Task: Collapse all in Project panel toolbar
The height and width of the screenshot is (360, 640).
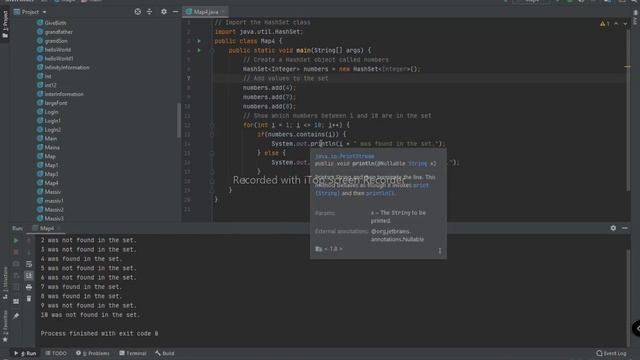Action: coord(149,12)
